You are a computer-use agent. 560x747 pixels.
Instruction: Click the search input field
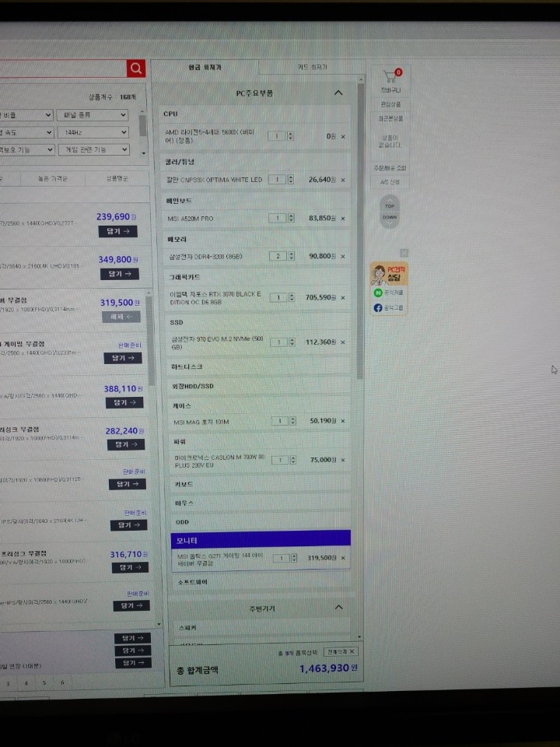(63, 68)
